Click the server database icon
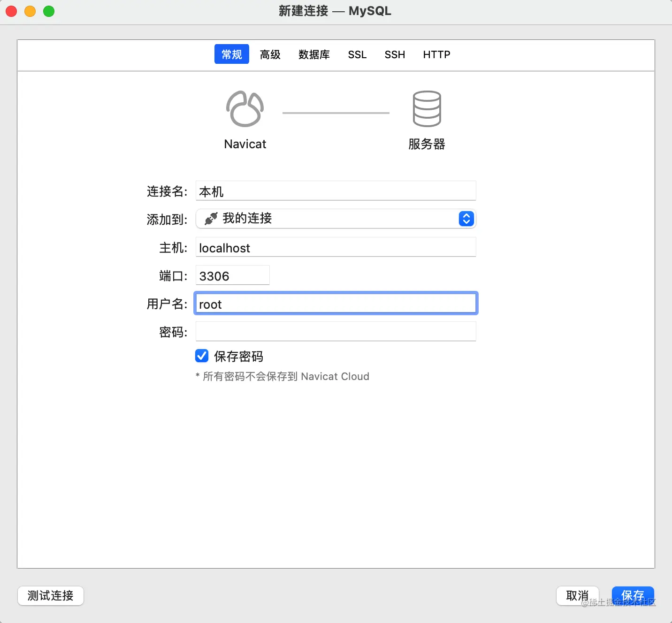Image resolution: width=672 pixels, height=623 pixels. click(x=427, y=109)
